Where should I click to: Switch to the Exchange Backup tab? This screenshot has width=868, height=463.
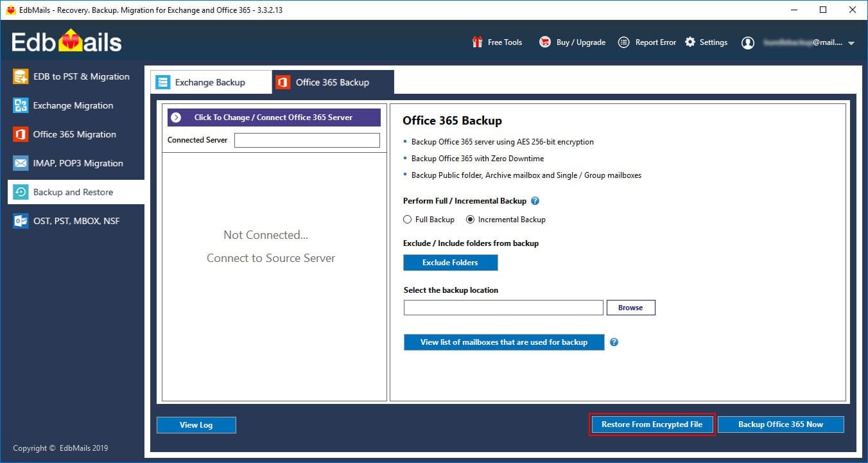[x=211, y=82]
